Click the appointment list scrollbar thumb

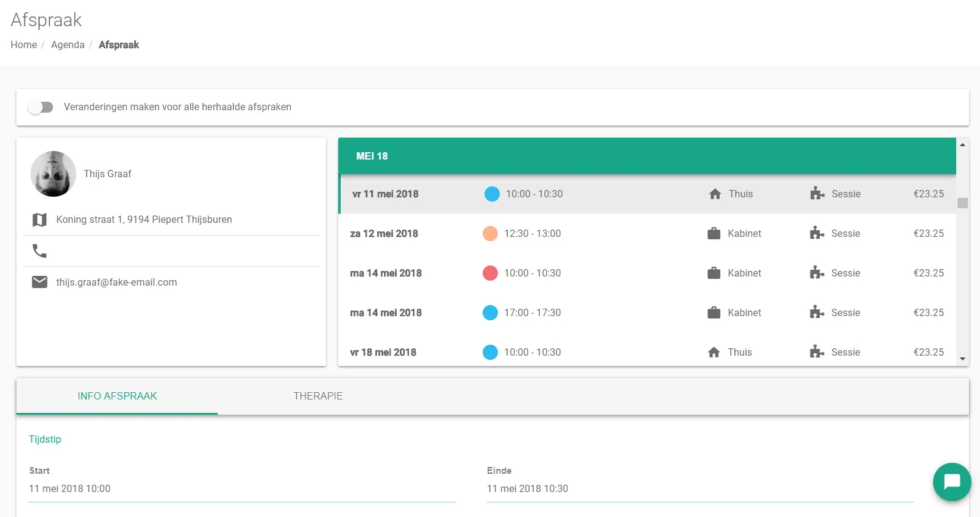click(962, 203)
